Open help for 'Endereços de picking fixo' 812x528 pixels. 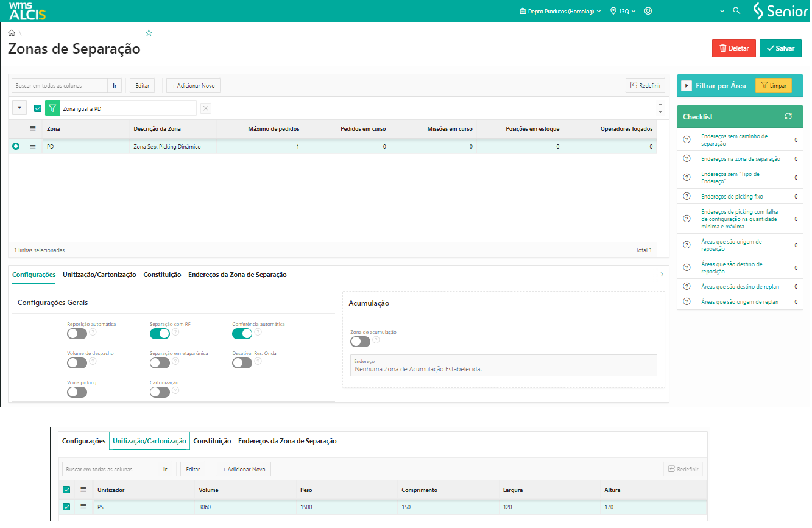(687, 197)
